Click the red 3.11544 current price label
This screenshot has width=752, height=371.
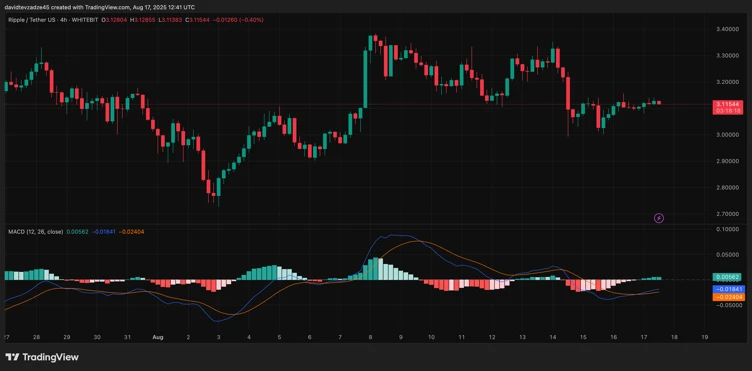pyautogui.click(x=728, y=104)
